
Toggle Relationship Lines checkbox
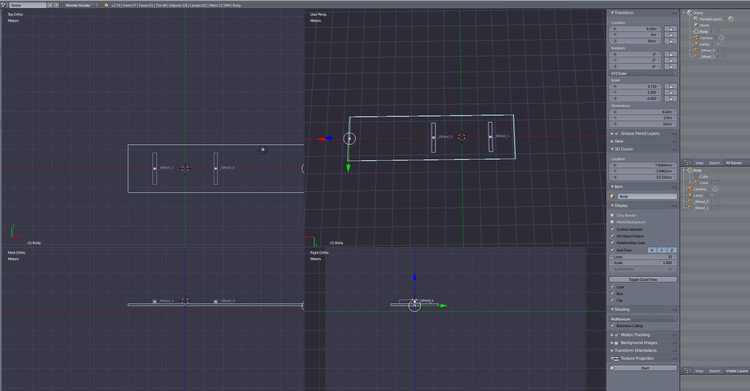612,243
